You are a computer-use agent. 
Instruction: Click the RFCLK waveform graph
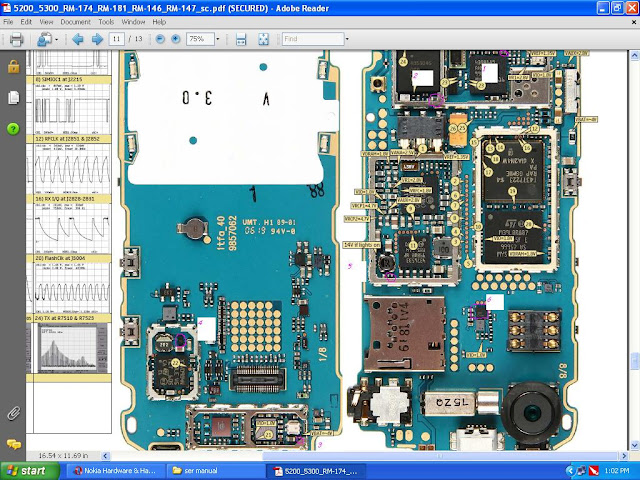point(72,168)
